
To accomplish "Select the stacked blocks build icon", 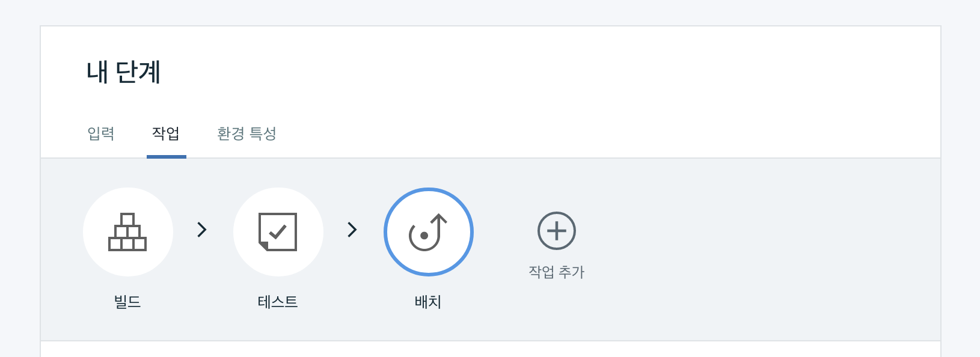I will pos(127,232).
